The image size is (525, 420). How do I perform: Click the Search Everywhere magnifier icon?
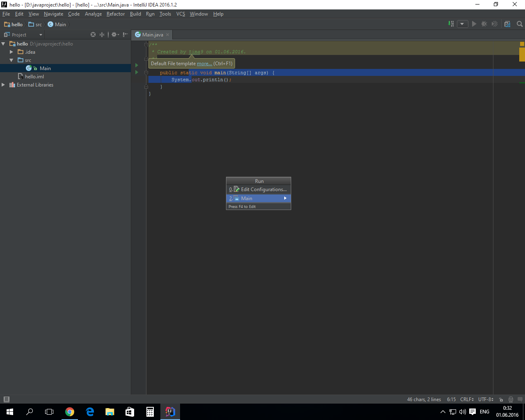pyautogui.click(x=520, y=24)
